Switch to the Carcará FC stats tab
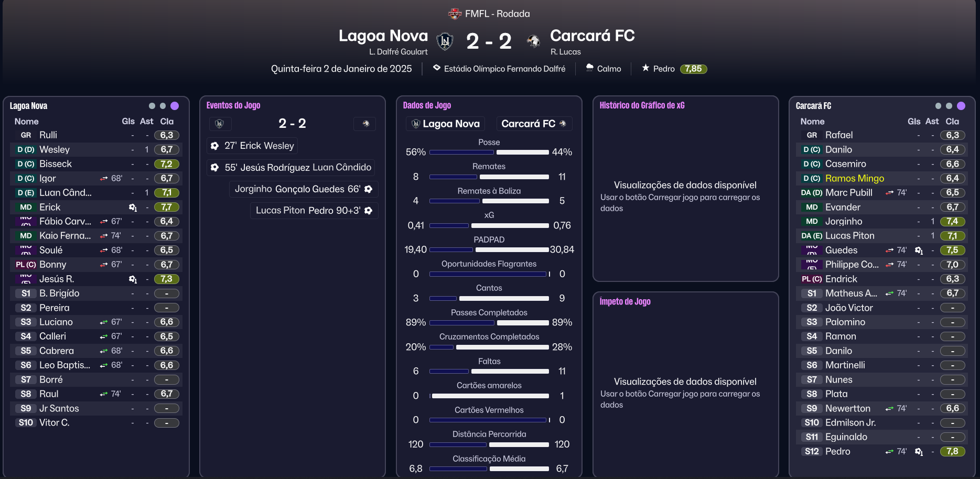The height and width of the screenshot is (479, 980). click(x=533, y=124)
